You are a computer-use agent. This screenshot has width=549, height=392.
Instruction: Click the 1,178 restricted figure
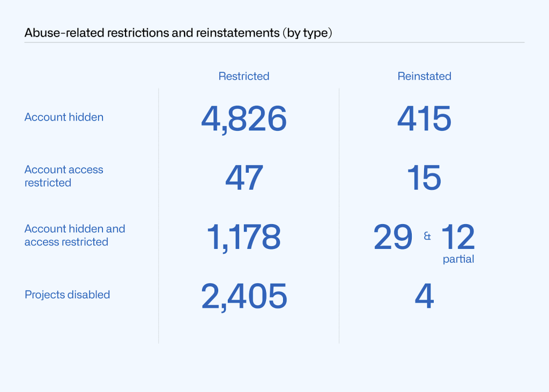[x=244, y=237]
